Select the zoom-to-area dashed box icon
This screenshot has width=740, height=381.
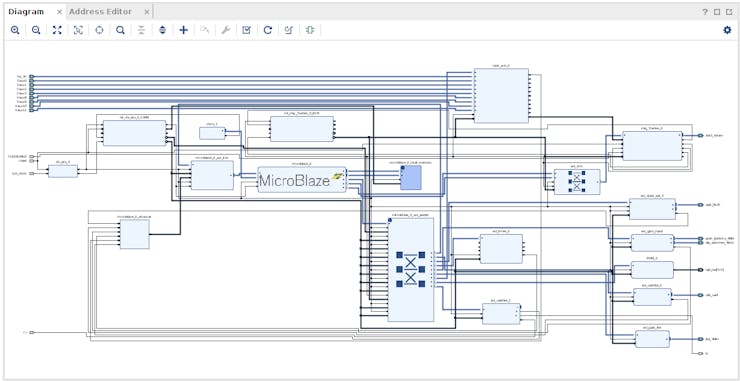pyautogui.click(x=78, y=30)
